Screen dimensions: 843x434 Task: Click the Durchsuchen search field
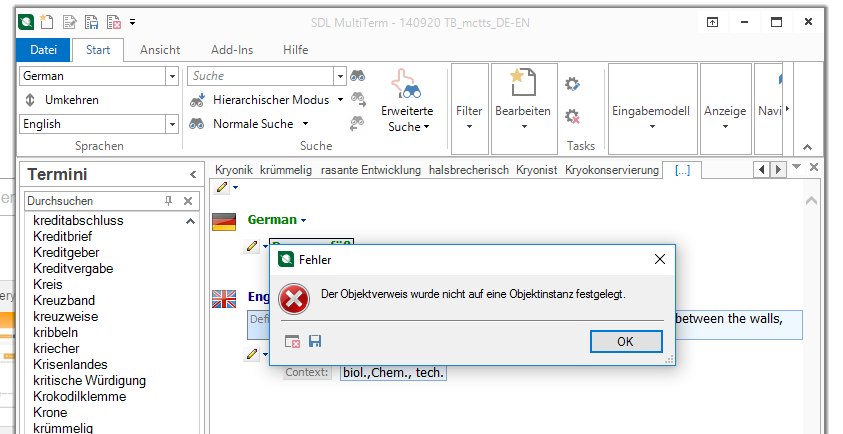point(92,201)
